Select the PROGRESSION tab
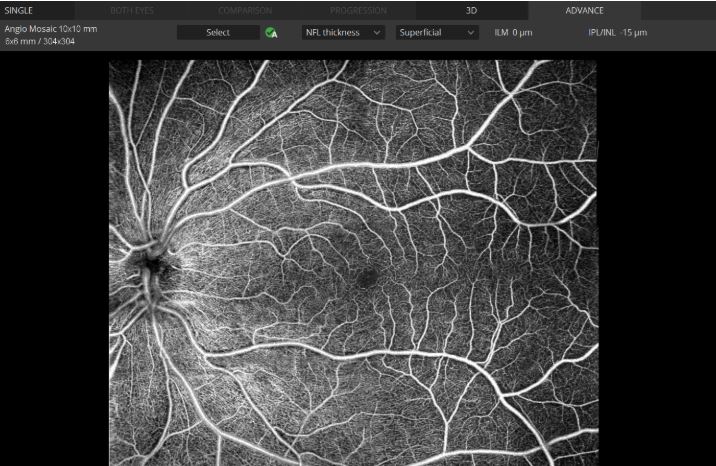The image size is (716, 466). click(x=358, y=10)
